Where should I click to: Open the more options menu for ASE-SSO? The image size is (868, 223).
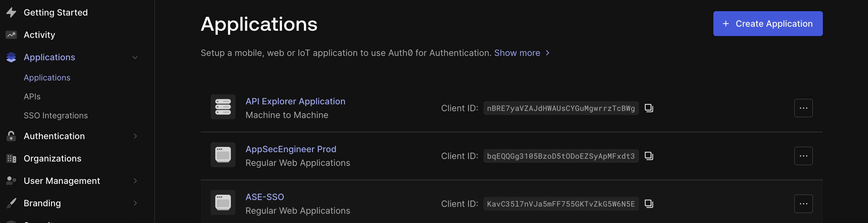coord(803,203)
